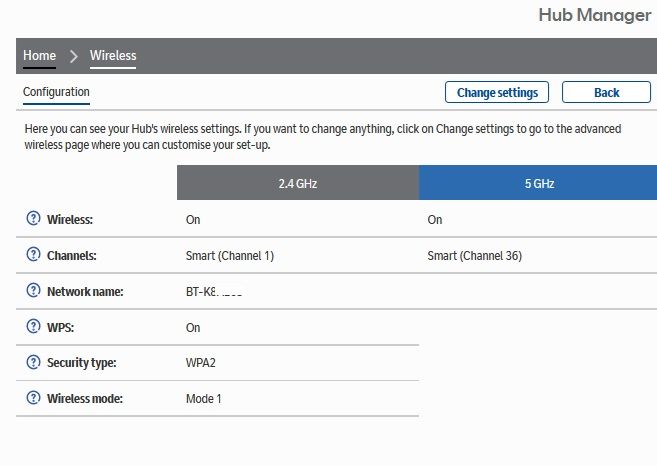657x466 pixels.
Task: Go to Home in the breadcrumb
Action: click(40, 56)
